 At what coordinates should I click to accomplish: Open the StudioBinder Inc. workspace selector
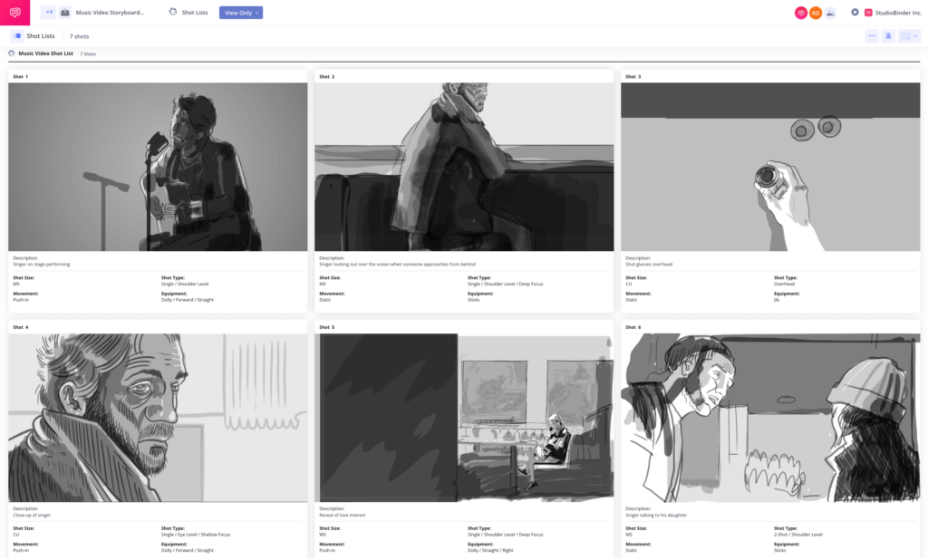pos(897,12)
